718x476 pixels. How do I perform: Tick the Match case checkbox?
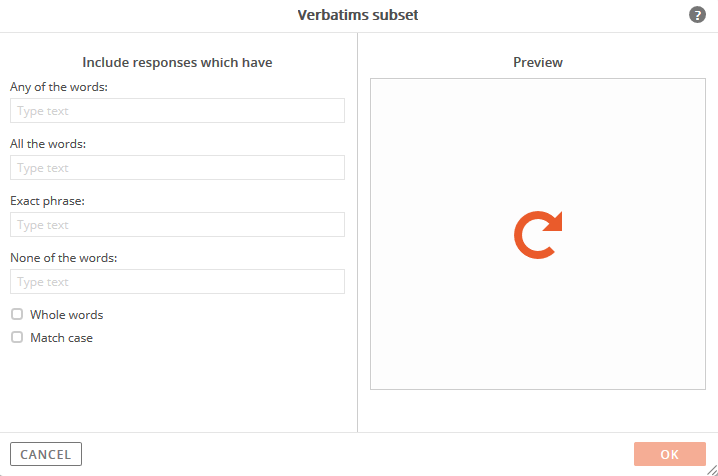17,337
